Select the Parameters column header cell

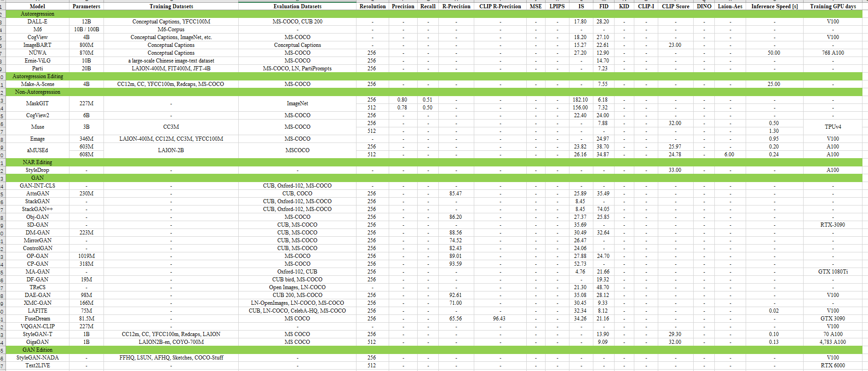click(x=86, y=6)
